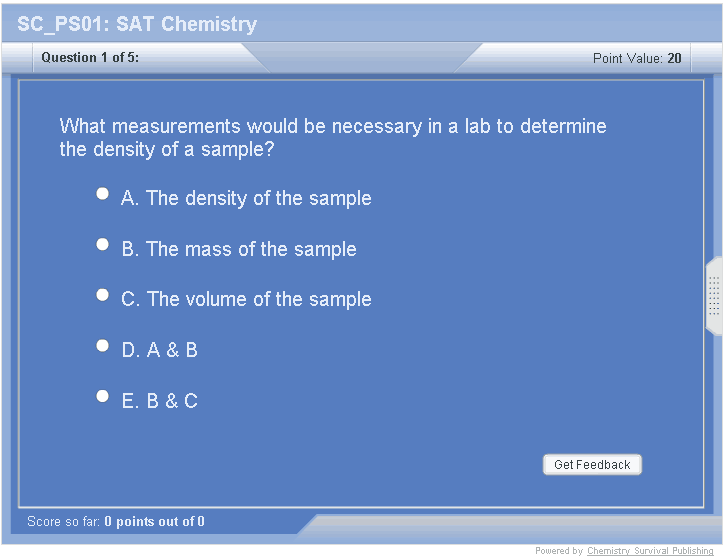Click answer text "The mass of the sample"

[251, 249]
